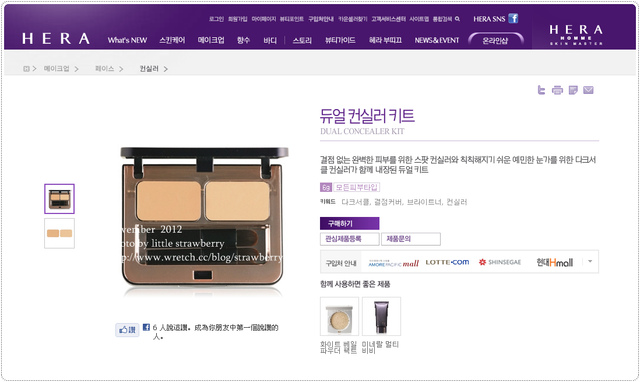Click the note/scrap icon beside printer
The height and width of the screenshot is (382, 640).
pos(573,90)
